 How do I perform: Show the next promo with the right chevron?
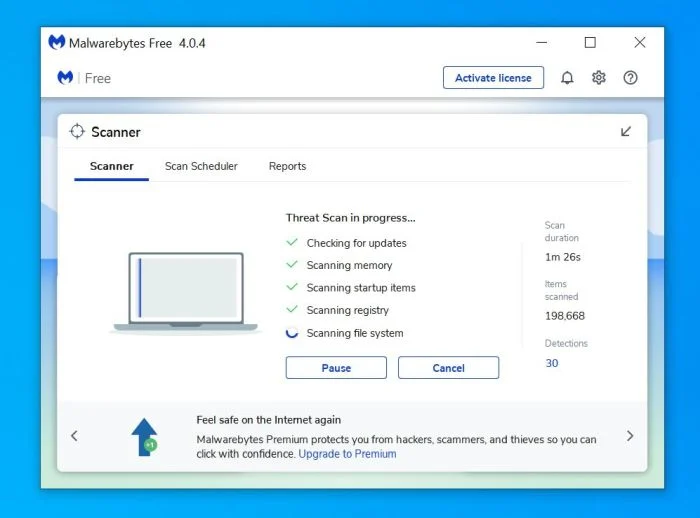tap(630, 436)
